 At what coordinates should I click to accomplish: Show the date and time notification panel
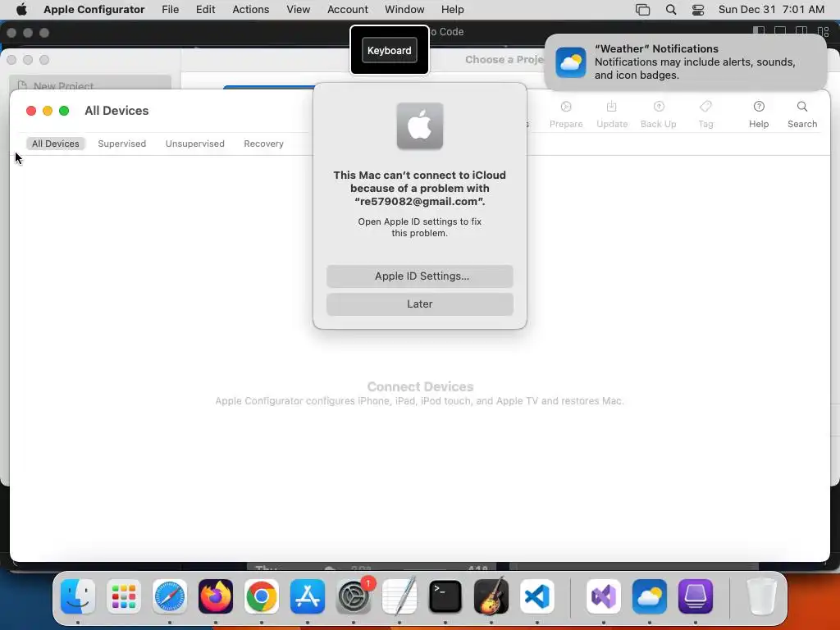pyautogui.click(x=771, y=10)
